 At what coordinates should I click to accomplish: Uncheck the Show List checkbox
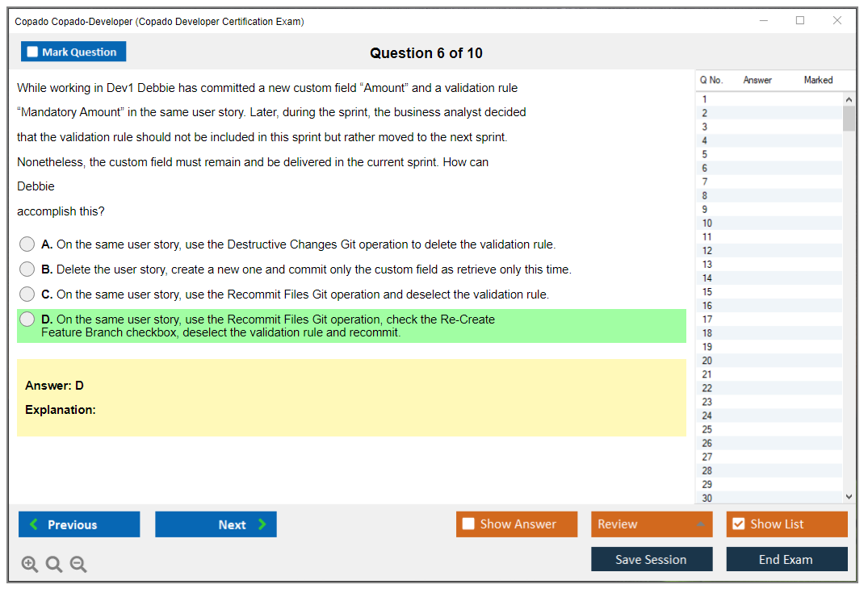coord(738,524)
